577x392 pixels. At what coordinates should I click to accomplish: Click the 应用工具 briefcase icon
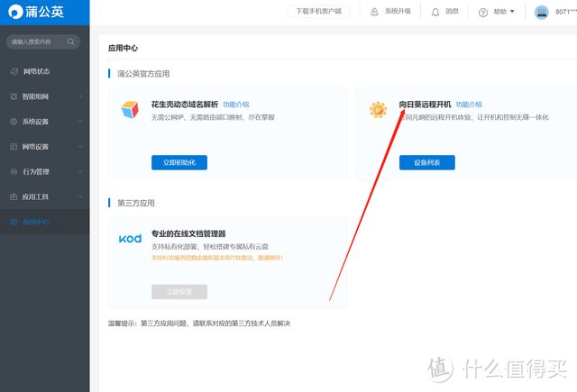pyautogui.click(x=14, y=196)
